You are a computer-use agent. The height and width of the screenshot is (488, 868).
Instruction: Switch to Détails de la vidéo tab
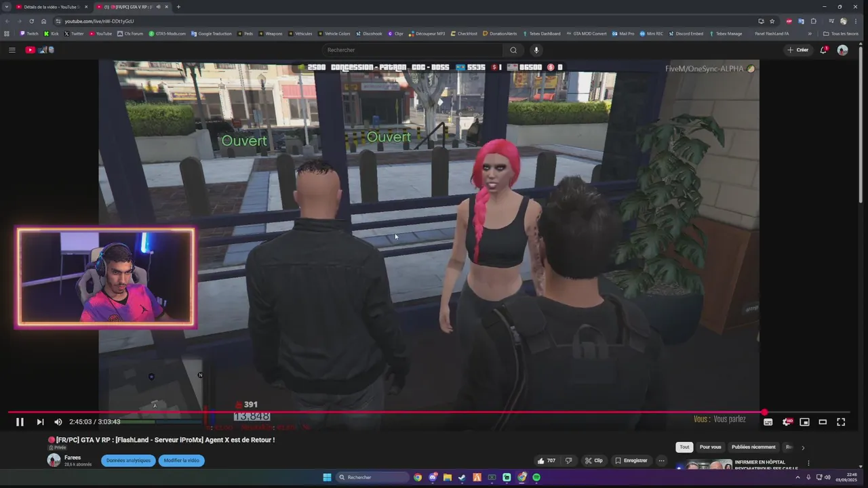52,7
